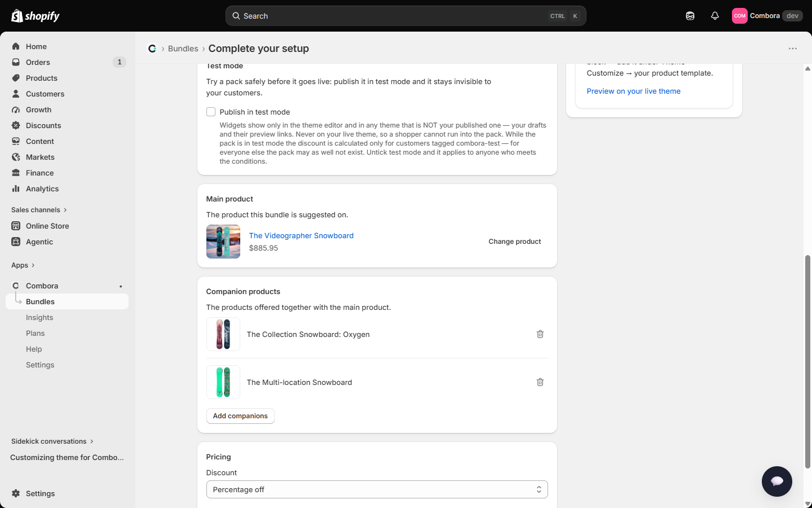This screenshot has width=812, height=508.
Task: Open the notifications bell
Action: (x=715, y=16)
